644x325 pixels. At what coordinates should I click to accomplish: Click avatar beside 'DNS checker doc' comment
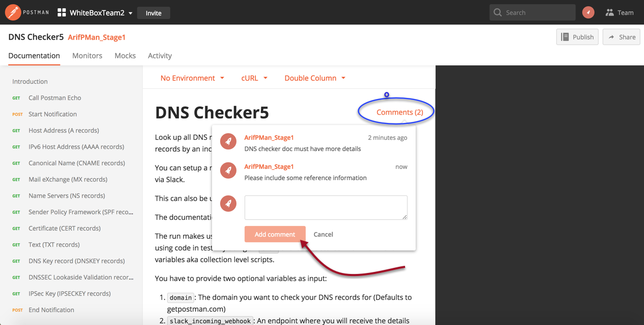pyautogui.click(x=228, y=142)
